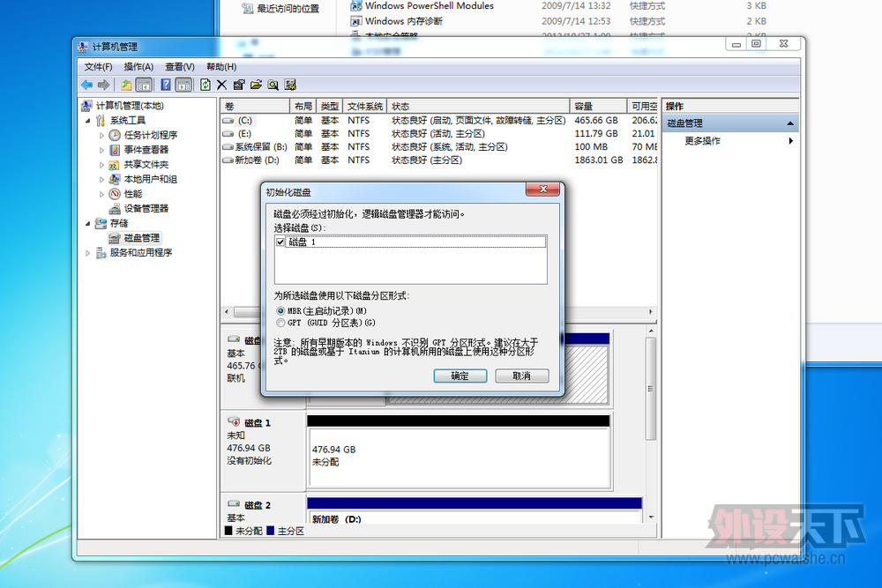Viewport: 882px width, 588px height.
Task: Click 更多操作 in the actions pane
Action: click(702, 140)
